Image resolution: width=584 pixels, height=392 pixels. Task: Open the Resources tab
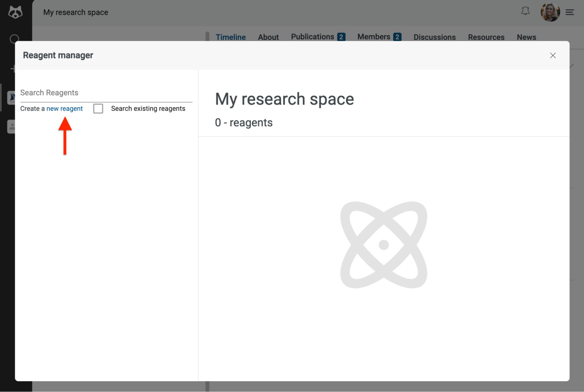[486, 37]
